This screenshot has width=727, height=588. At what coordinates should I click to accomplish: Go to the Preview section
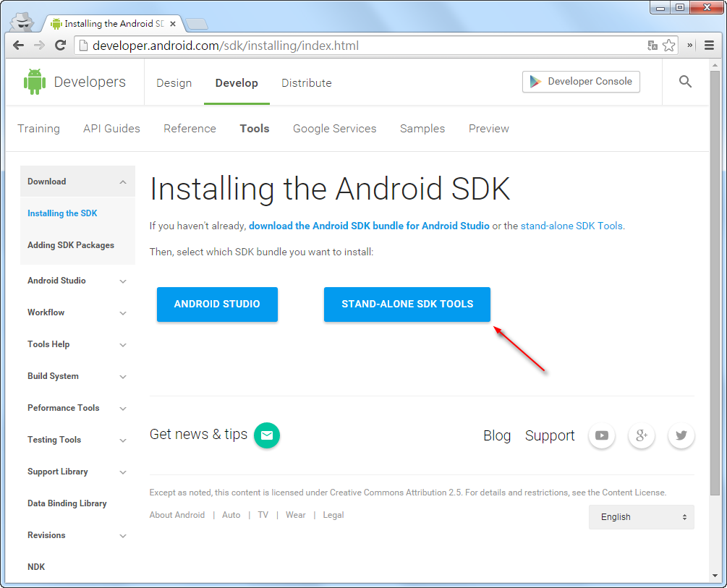[x=489, y=129]
